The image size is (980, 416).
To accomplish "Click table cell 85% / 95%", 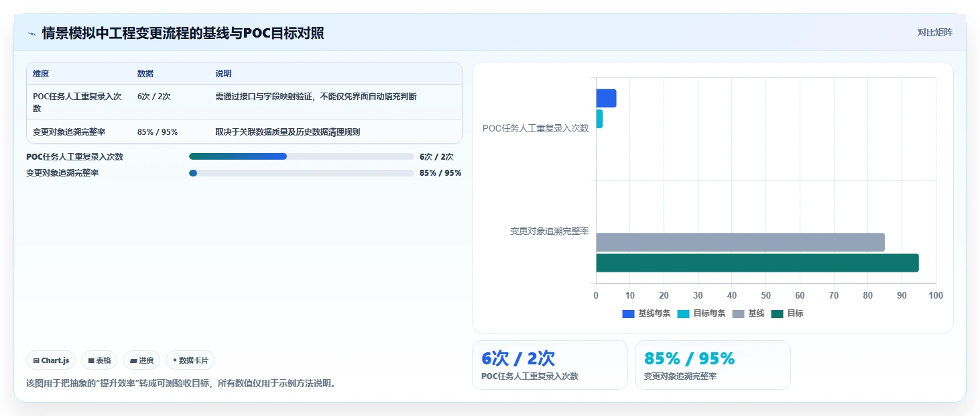I will [x=158, y=132].
